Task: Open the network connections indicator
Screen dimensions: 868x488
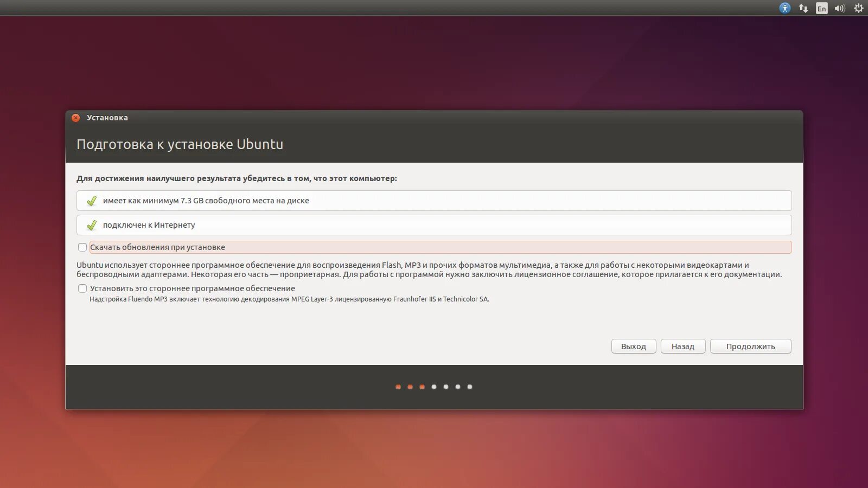Action: click(803, 8)
